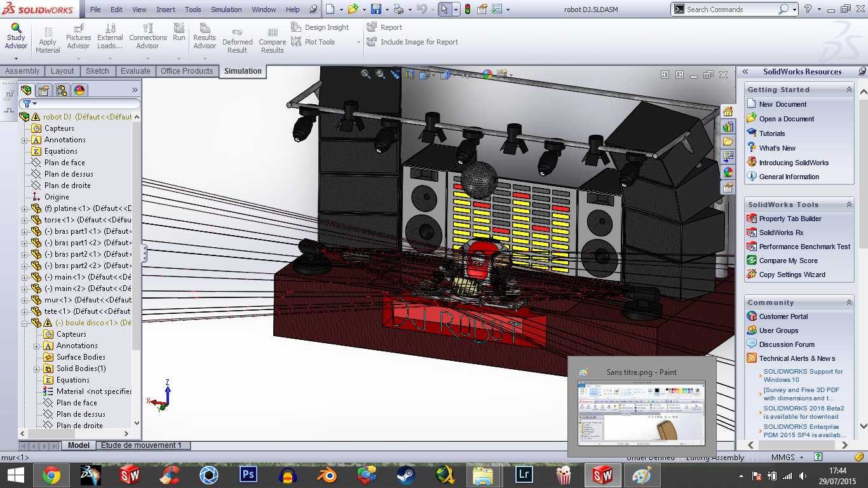Click the Deformed Result tool
The image size is (868, 488).
tap(238, 41)
